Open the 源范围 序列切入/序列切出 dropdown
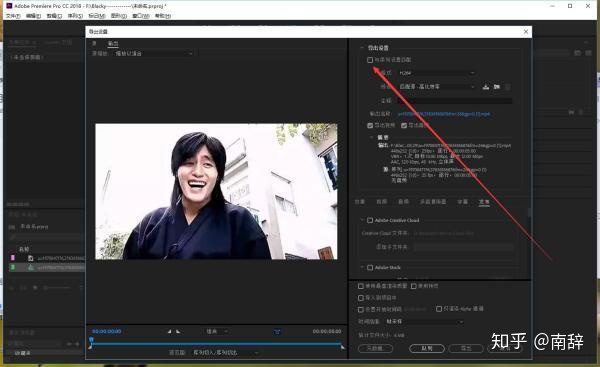This screenshot has height=367, width=600. tap(225, 352)
